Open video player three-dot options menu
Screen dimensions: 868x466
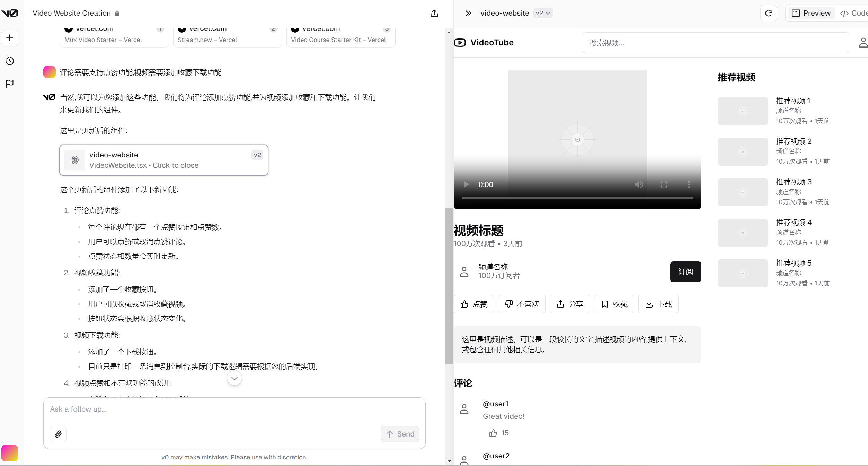point(689,184)
